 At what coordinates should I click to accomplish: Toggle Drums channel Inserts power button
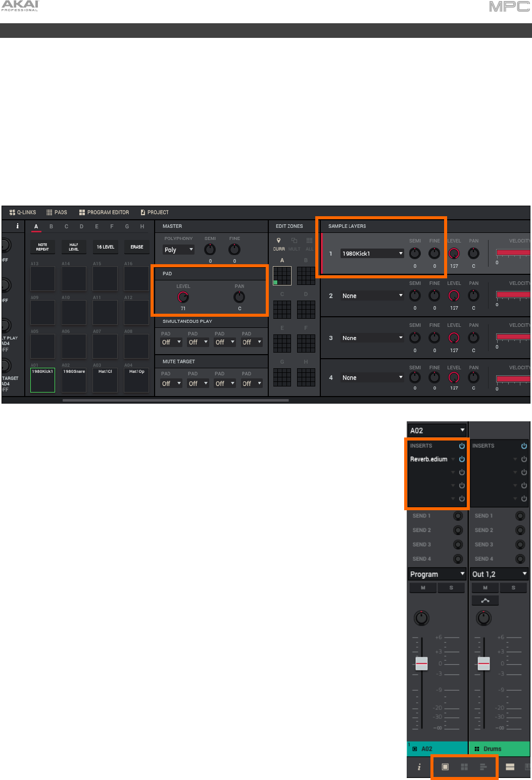pos(524,446)
